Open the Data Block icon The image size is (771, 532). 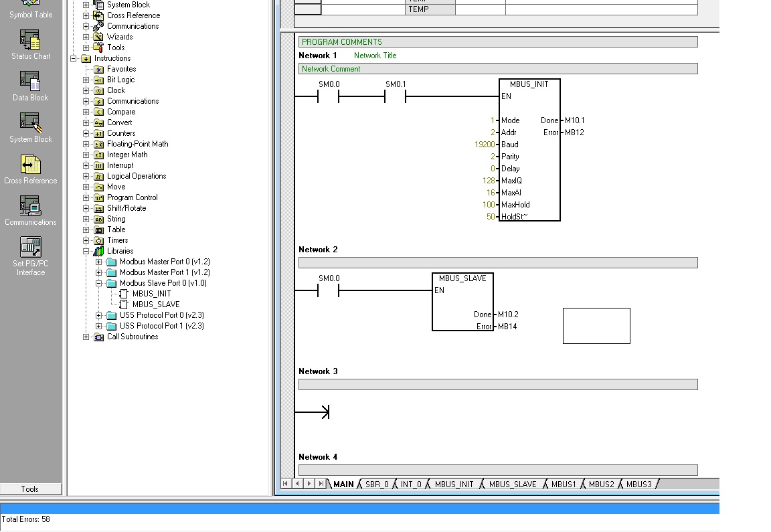click(30, 83)
